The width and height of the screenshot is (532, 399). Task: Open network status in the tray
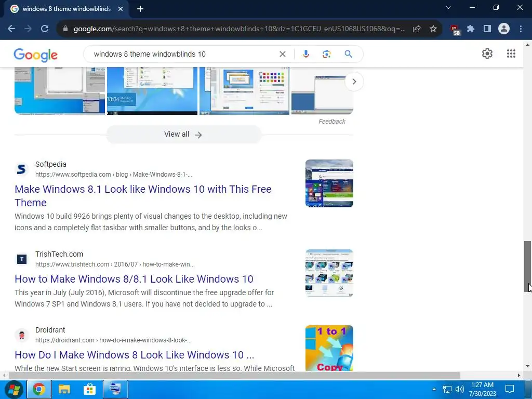tap(447, 389)
